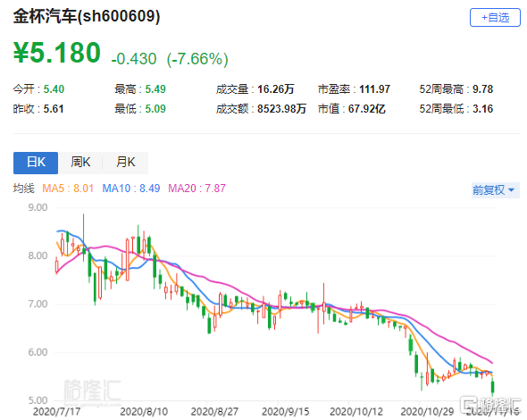Click 最高 value 5.49

155,89
